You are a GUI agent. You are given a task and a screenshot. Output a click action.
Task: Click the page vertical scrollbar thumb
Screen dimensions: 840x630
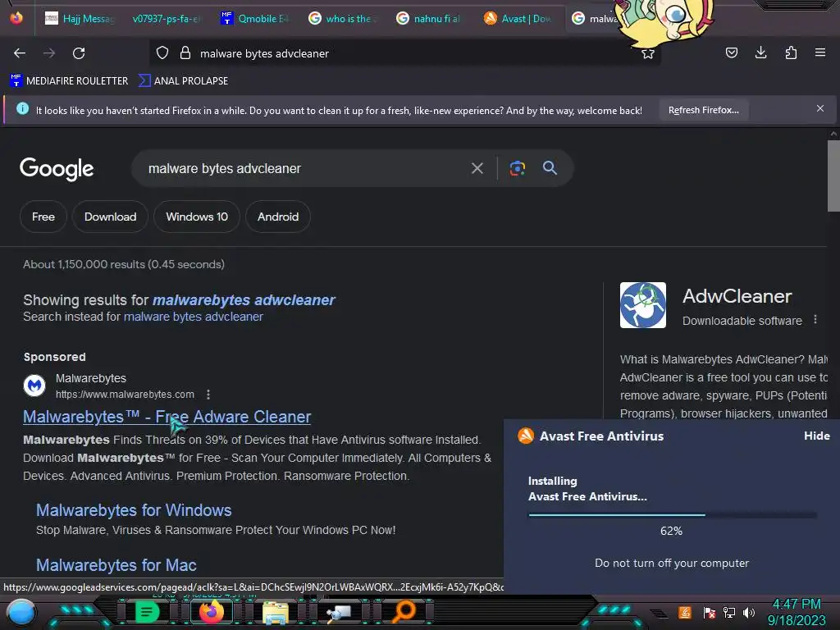[x=833, y=176]
